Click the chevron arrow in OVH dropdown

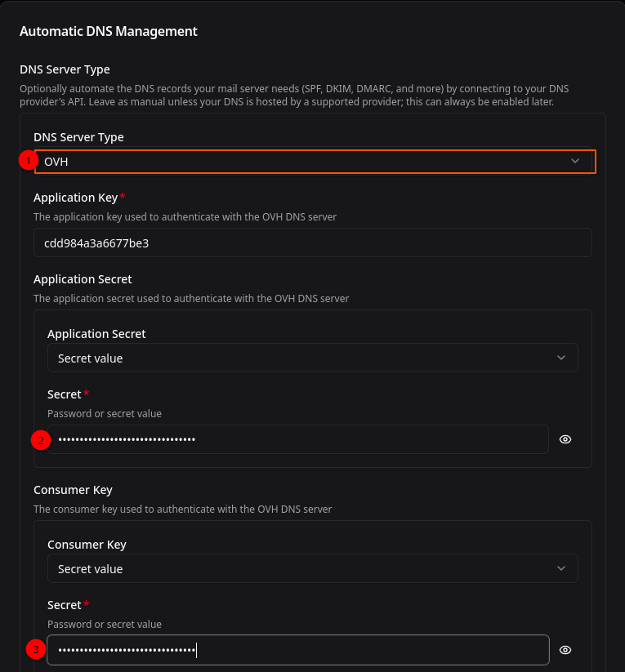[x=575, y=162]
